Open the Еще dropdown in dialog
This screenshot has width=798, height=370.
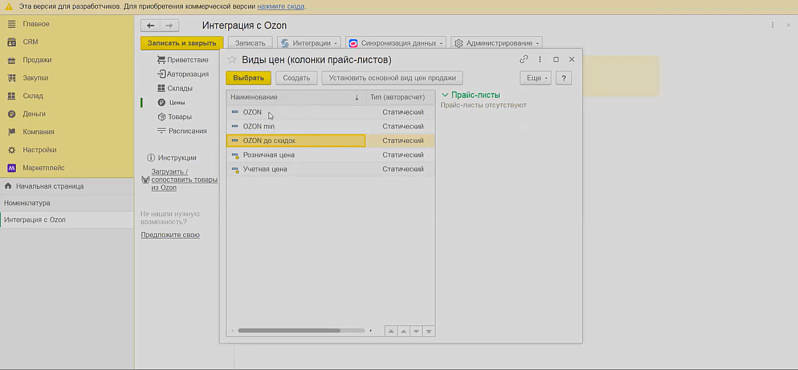coord(535,78)
